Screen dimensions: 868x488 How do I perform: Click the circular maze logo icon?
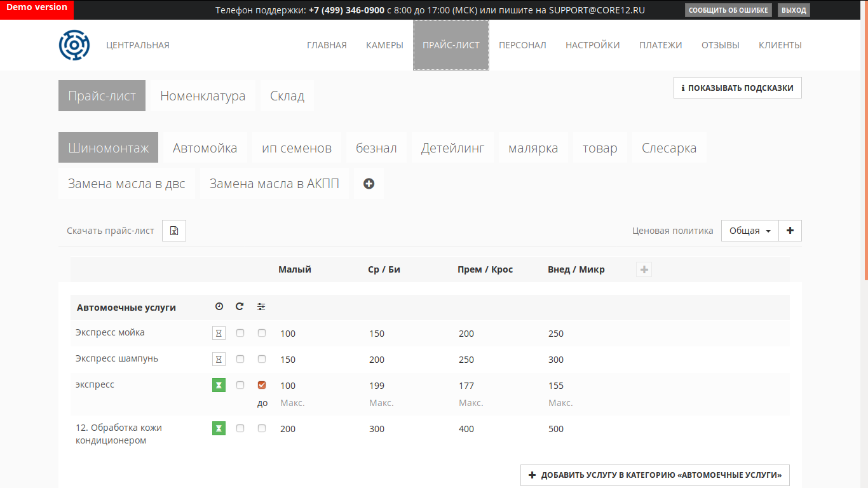click(x=74, y=45)
